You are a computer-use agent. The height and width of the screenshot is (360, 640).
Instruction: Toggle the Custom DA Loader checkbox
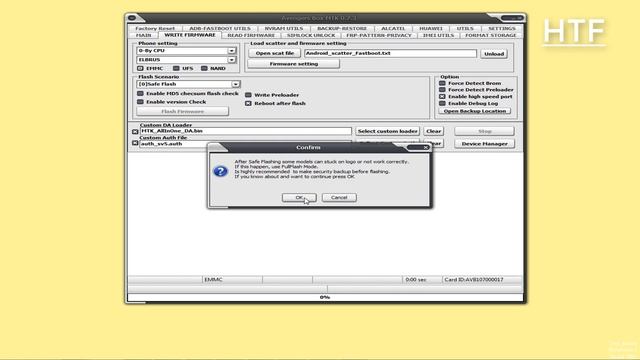point(135,131)
